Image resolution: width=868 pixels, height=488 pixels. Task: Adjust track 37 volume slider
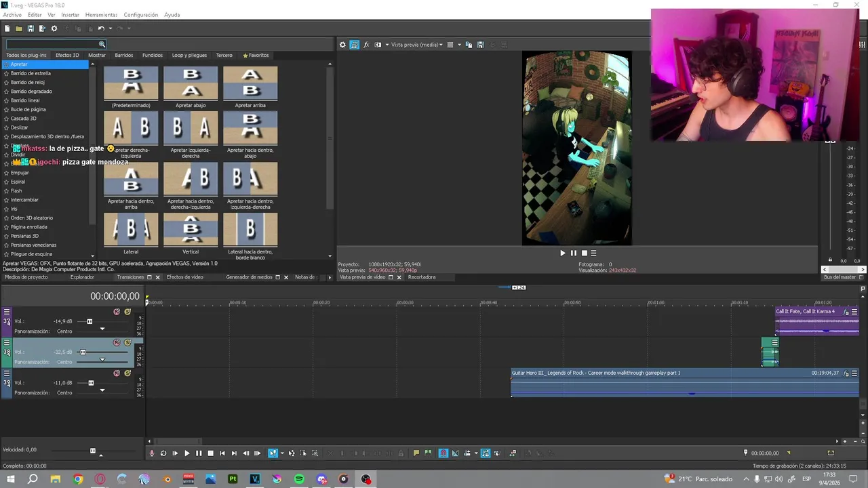(90, 321)
